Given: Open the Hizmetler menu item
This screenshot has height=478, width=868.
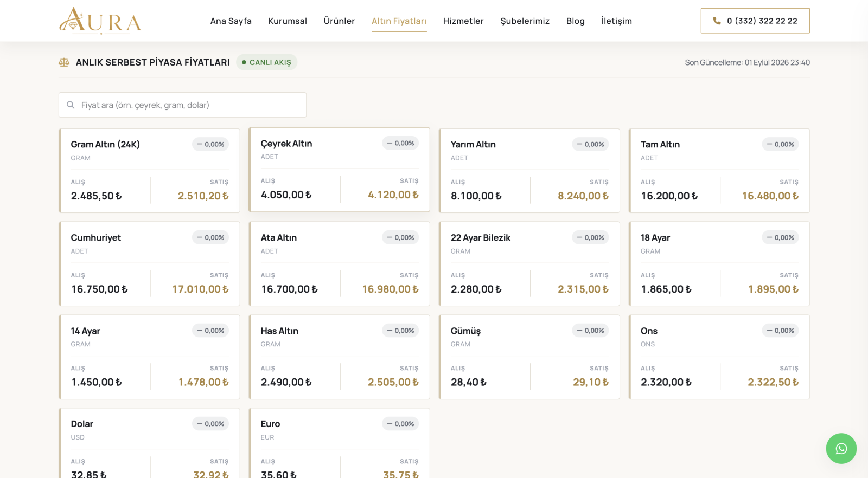Looking at the screenshot, I should click(x=463, y=21).
